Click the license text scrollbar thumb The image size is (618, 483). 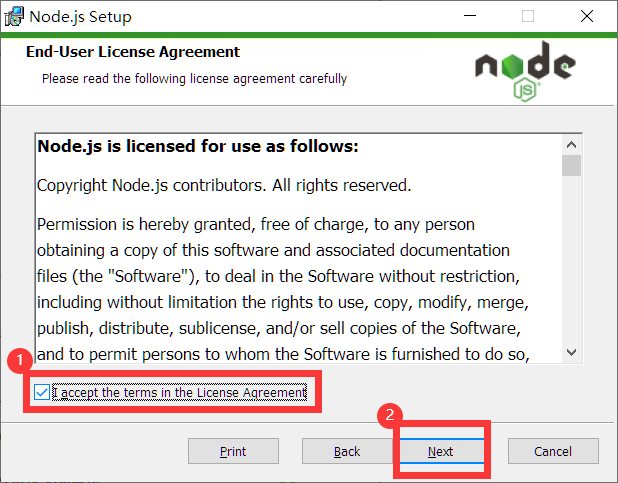coord(571,166)
